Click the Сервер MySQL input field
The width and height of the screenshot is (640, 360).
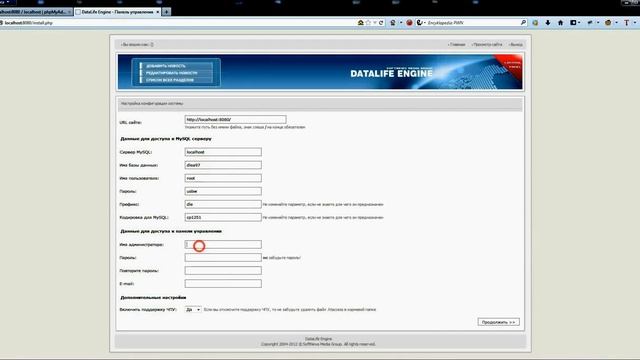coord(223,152)
